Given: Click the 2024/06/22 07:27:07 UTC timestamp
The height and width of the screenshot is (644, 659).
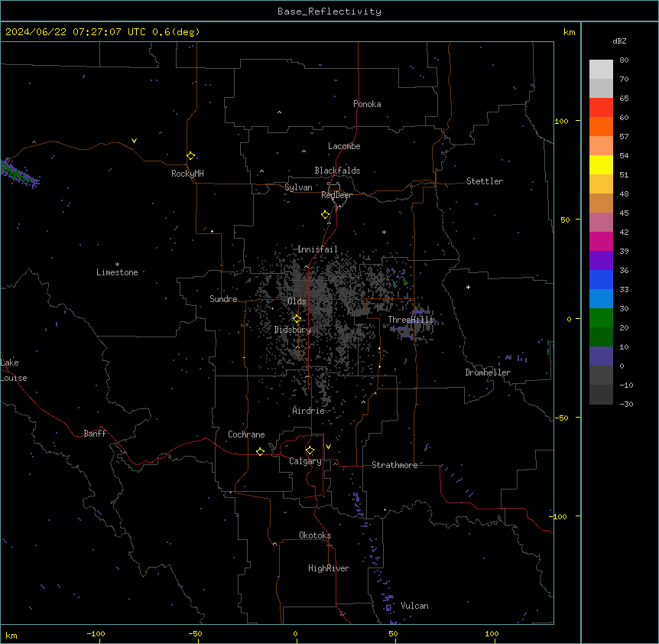Looking at the screenshot, I should point(76,32).
